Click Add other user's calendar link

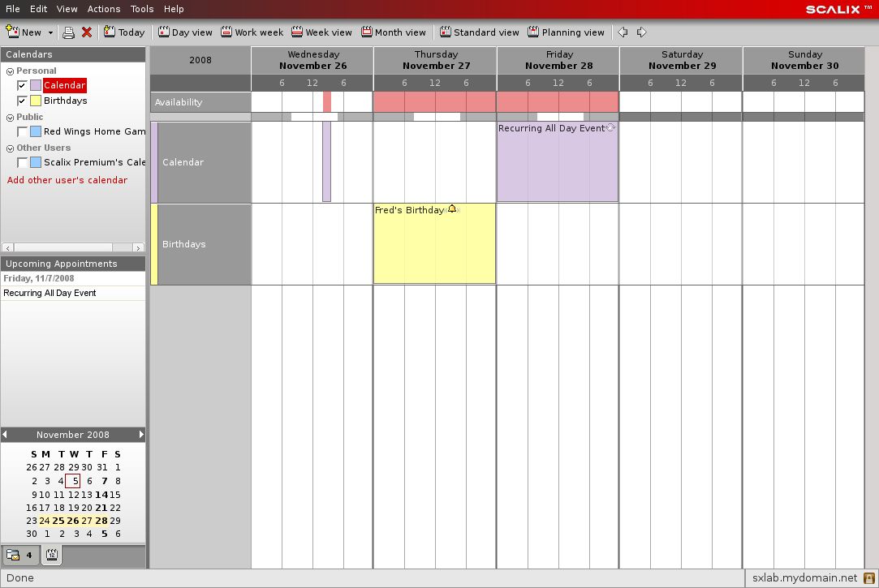click(67, 180)
